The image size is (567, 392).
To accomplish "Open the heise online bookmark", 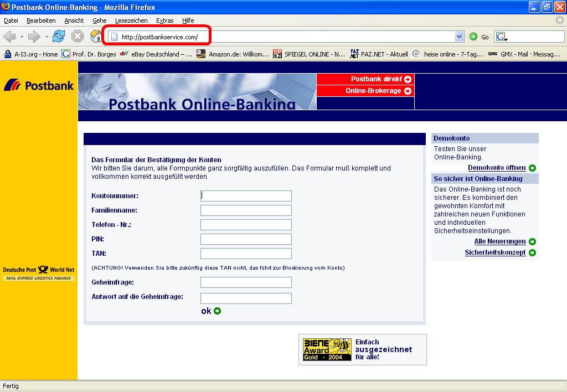I will tap(447, 54).
